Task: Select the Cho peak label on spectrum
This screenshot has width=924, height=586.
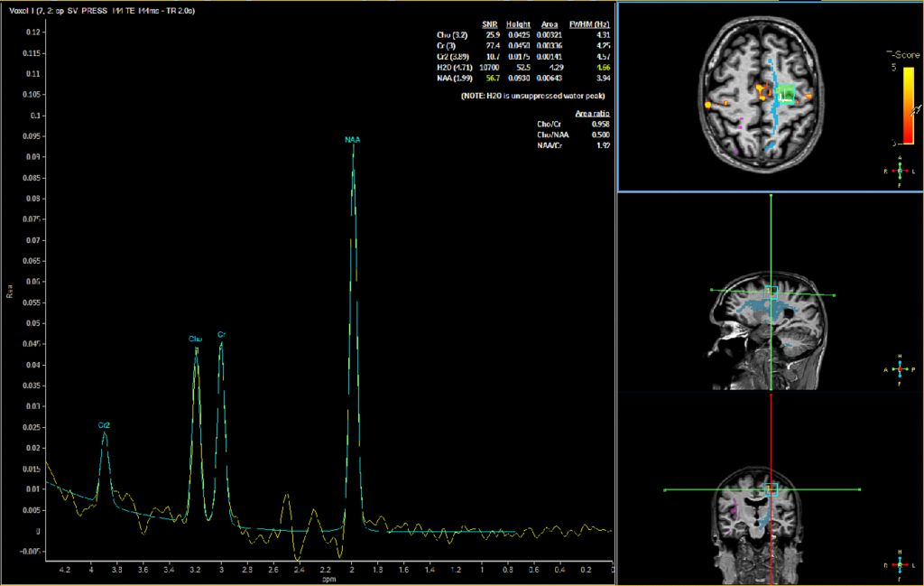Action: pyautogui.click(x=195, y=339)
